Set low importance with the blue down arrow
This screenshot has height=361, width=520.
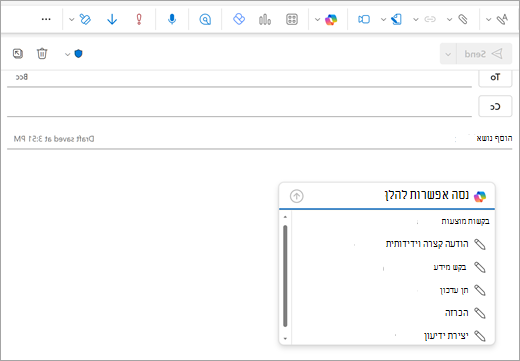(112, 19)
